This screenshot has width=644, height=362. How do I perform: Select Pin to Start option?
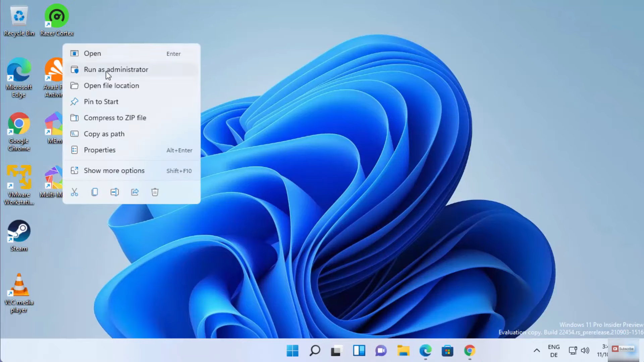coord(101,102)
